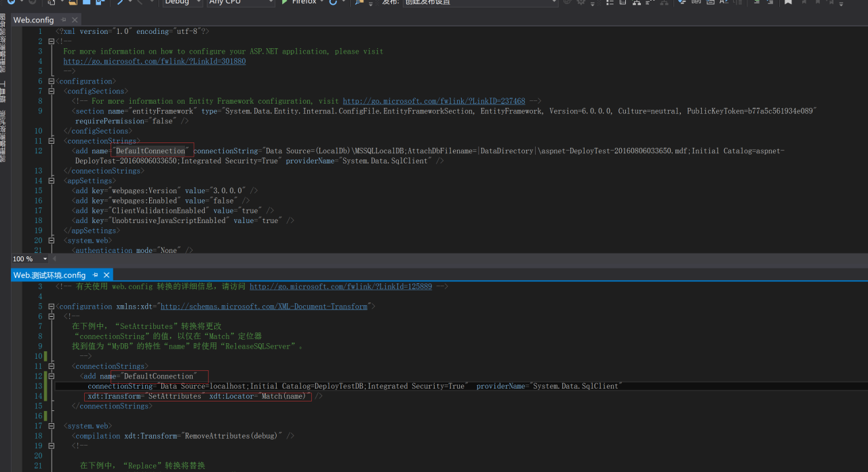Pin the Web.config tab
868x472 pixels.
(x=64, y=20)
